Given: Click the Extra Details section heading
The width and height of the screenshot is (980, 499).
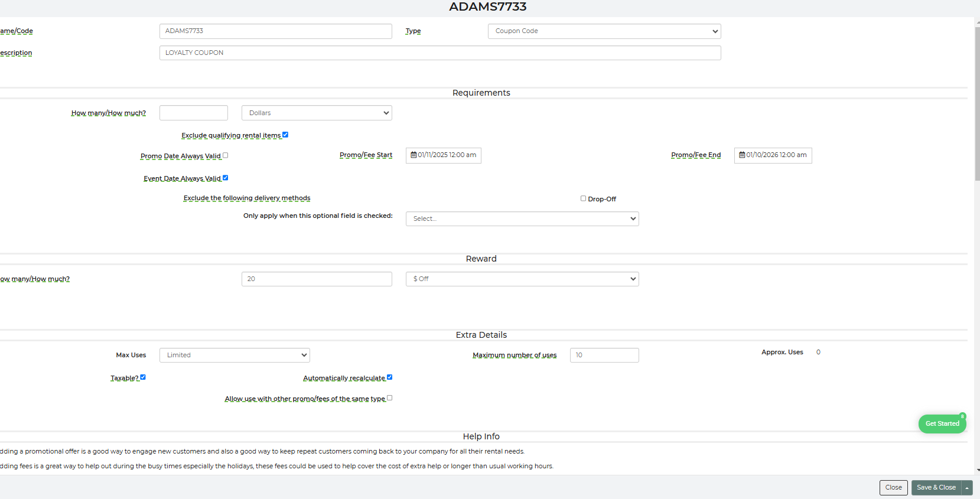Looking at the screenshot, I should point(481,335).
